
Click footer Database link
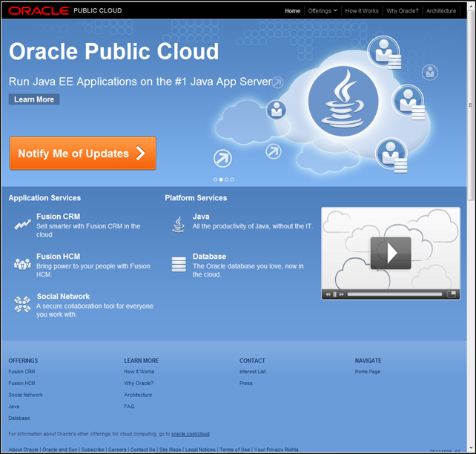pyautogui.click(x=19, y=418)
